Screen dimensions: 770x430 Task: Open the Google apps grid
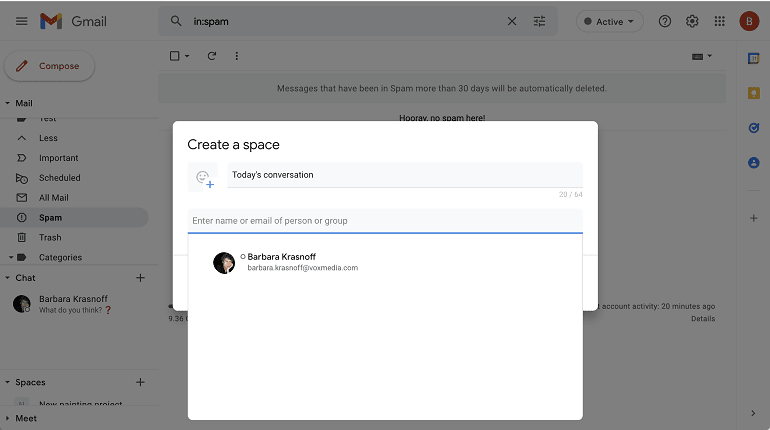pyautogui.click(x=720, y=21)
